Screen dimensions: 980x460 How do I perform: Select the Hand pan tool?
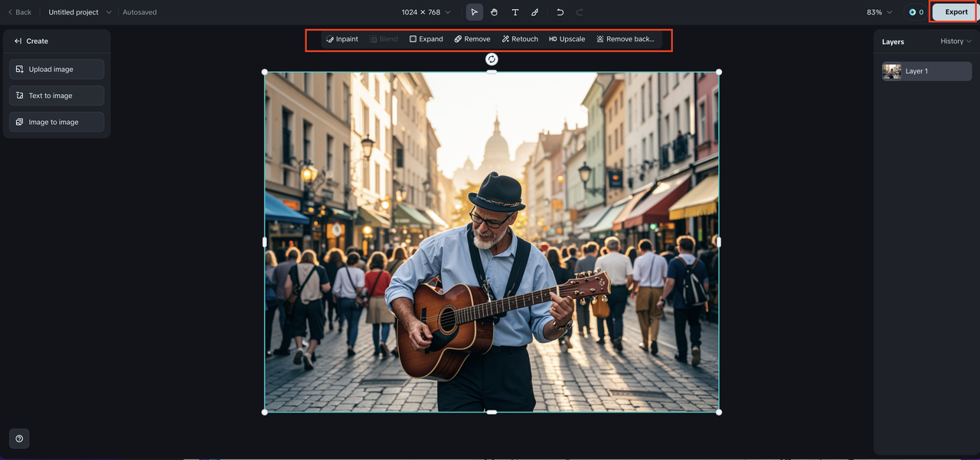coord(495,12)
